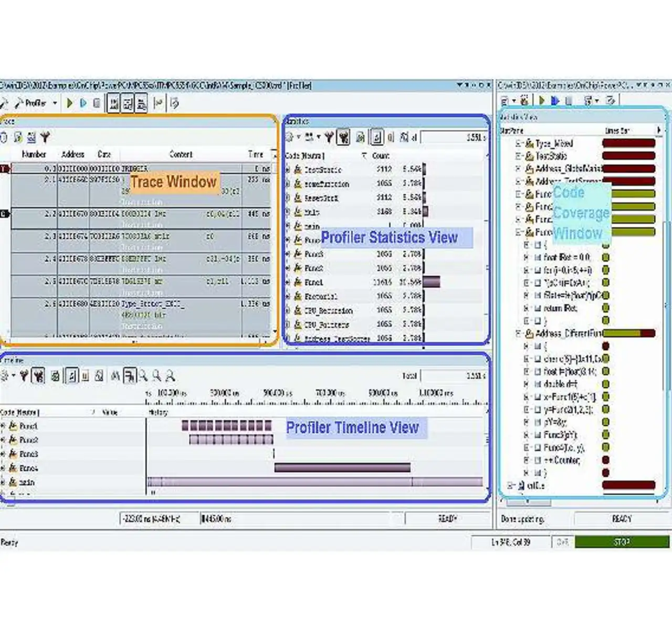Open the Profiler dropdown arrow
The image size is (672, 625).
click(55, 103)
